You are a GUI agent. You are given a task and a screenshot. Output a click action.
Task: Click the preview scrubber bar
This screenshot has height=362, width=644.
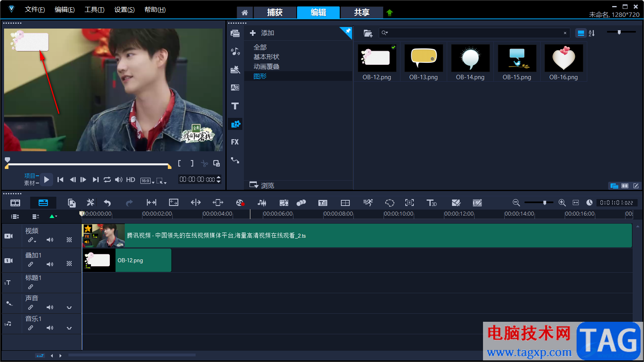coord(88,165)
